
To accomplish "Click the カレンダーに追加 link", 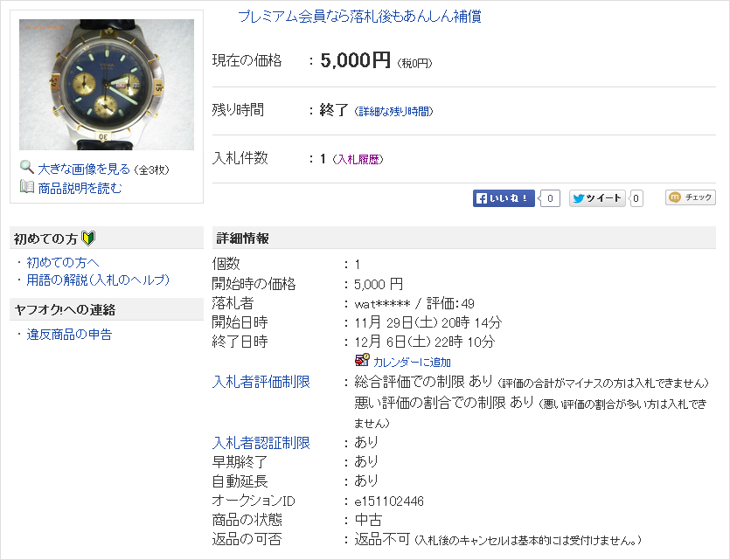I will coord(412,363).
